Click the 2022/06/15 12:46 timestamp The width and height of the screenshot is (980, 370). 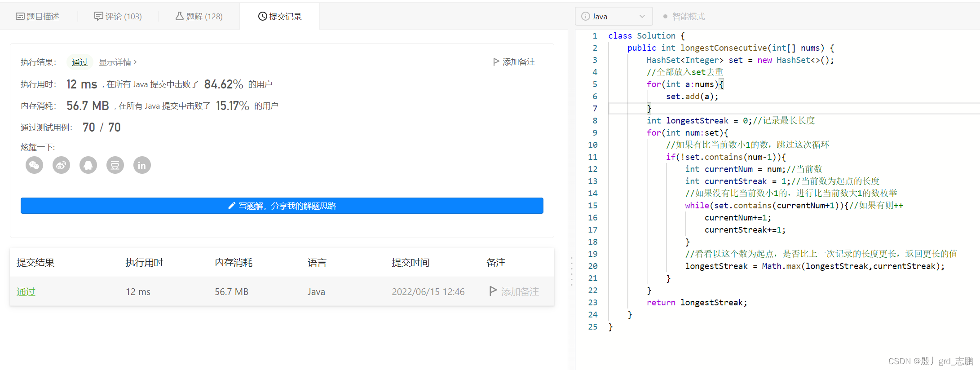[x=428, y=292]
